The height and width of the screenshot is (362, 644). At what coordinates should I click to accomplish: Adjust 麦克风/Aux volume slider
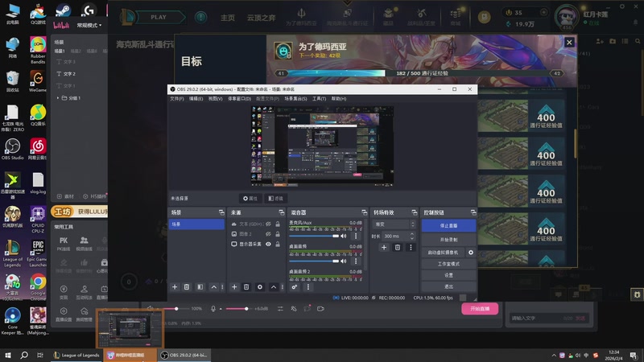coord(314,236)
